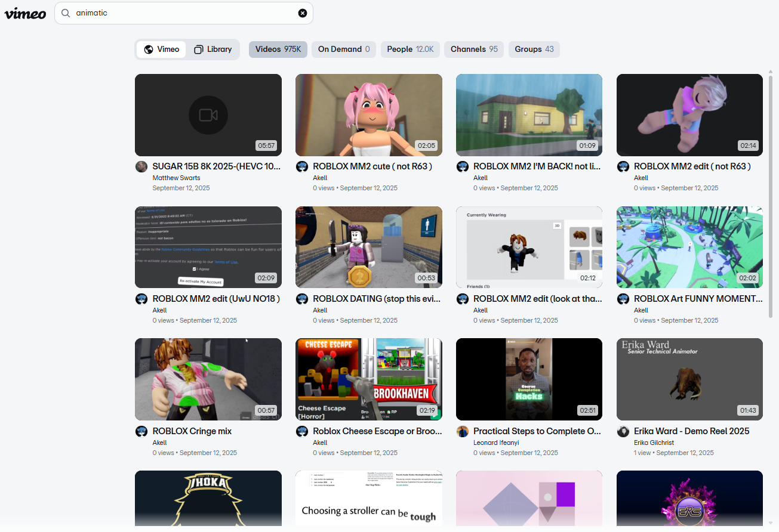Click views and date under Practical Steps video
Image resolution: width=779 pixels, height=532 pixels.
tap(516, 453)
